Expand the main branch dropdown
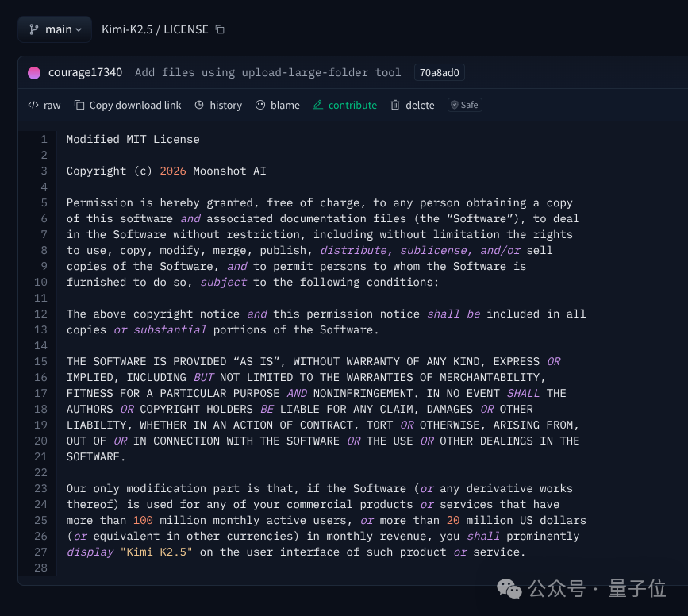 [55, 29]
